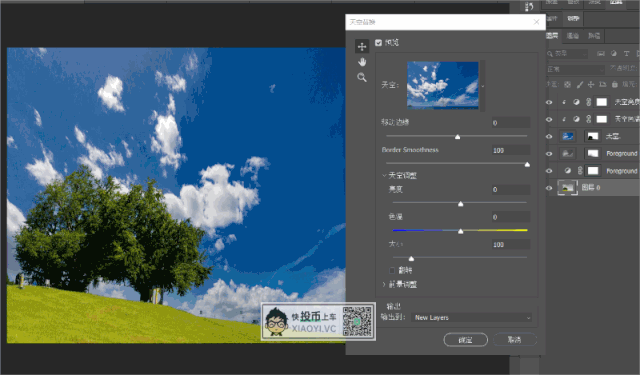The width and height of the screenshot is (640, 375).
Task: Click the pixel layer filter icon in Layers panel
Action: pos(600,53)
